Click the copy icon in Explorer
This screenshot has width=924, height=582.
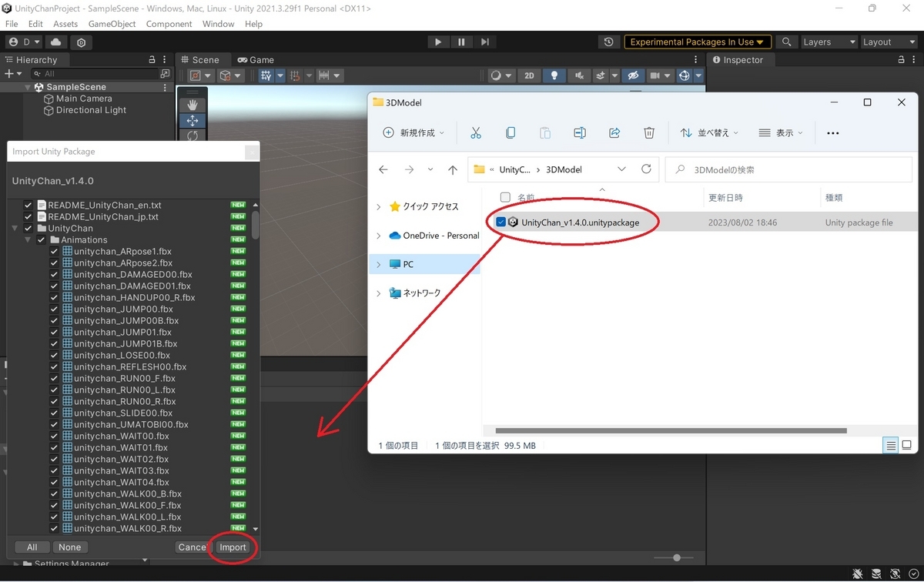point(511,132)
